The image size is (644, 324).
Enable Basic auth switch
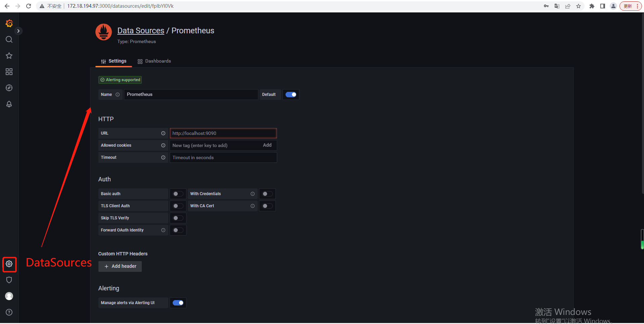tap(178, 194)
